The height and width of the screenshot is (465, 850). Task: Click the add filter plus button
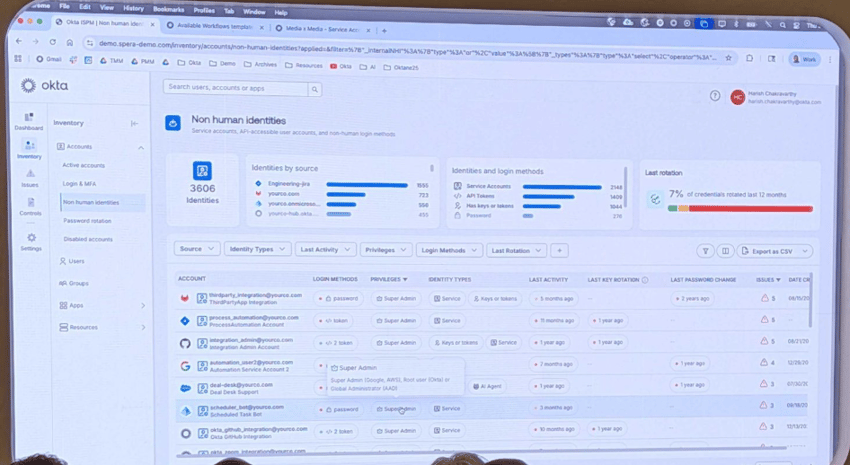click(559, 250)
